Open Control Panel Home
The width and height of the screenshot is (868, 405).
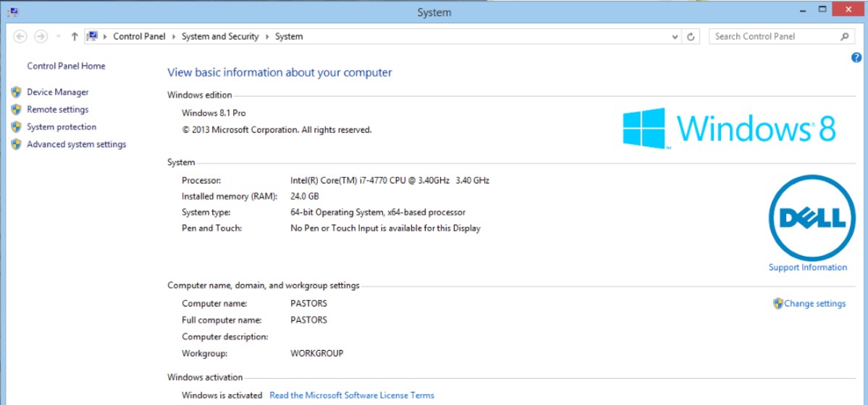tap(66, 66)
